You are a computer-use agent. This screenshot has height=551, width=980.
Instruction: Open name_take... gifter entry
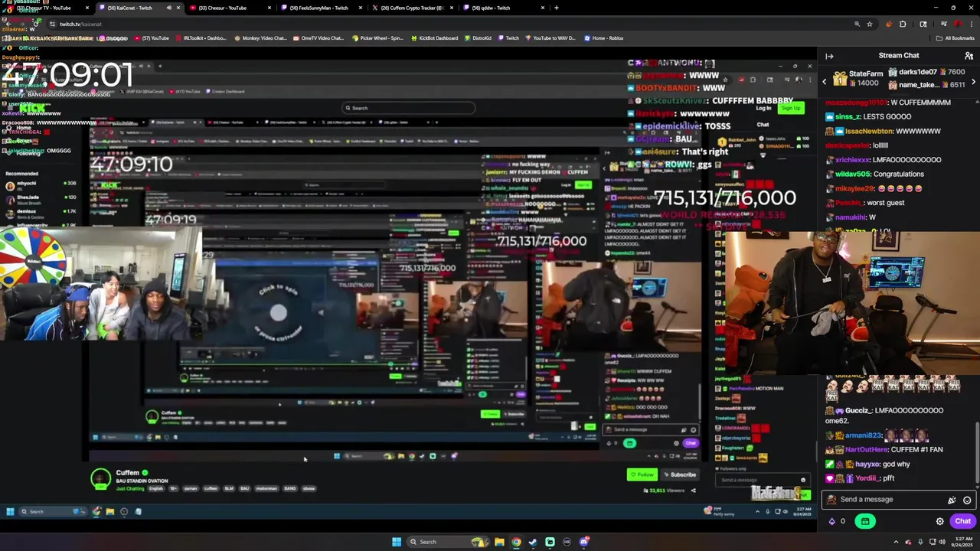(926, 84)
